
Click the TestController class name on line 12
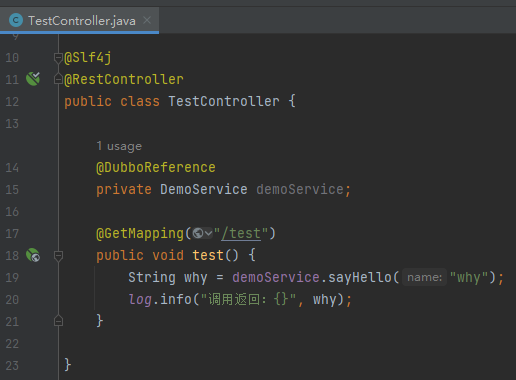[224, 101]
